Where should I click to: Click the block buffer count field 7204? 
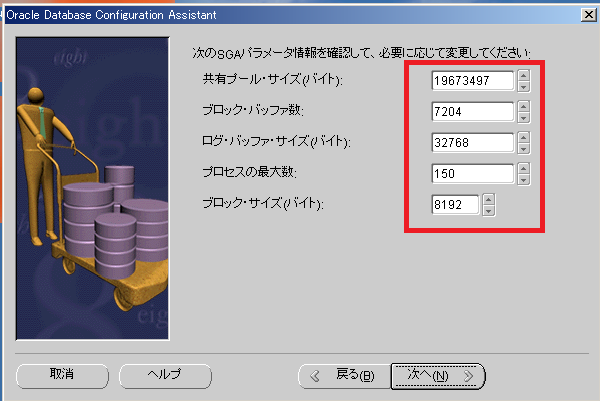click(x=473, y=112)
